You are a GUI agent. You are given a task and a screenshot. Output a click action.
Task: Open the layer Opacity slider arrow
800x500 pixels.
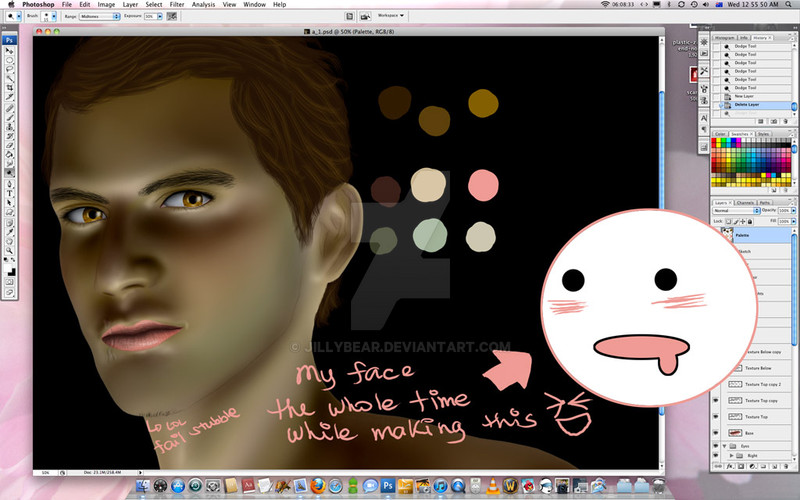(x=794, y=211)
